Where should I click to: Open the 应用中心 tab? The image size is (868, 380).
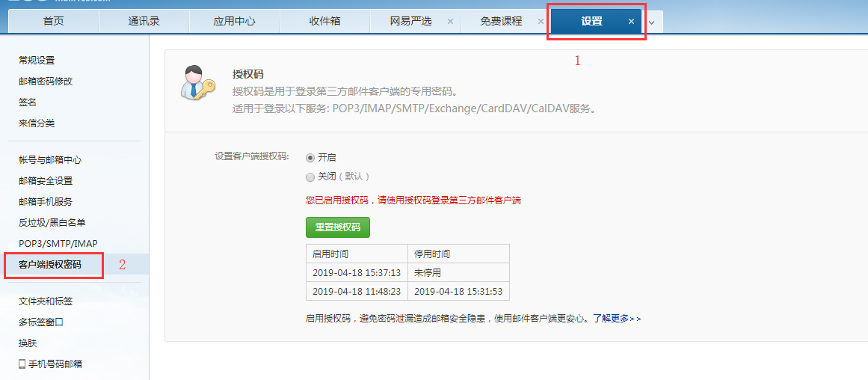point(234,22)
